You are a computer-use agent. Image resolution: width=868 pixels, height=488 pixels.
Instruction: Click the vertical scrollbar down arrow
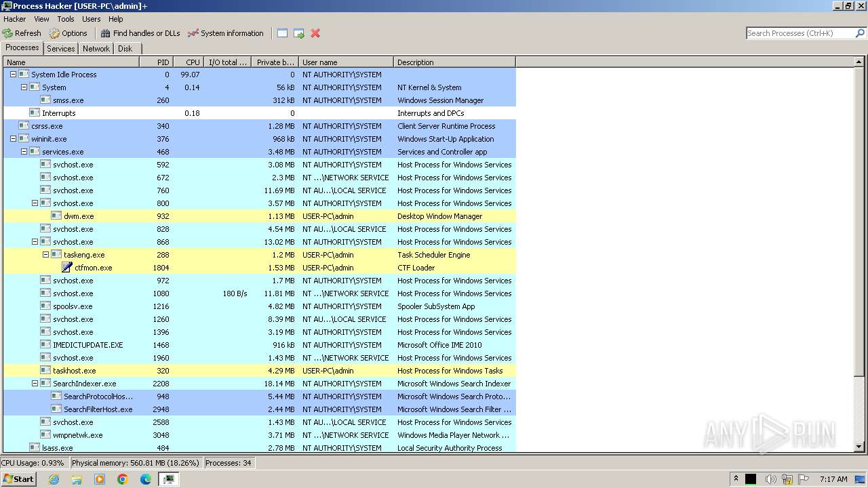click(860, 447)
